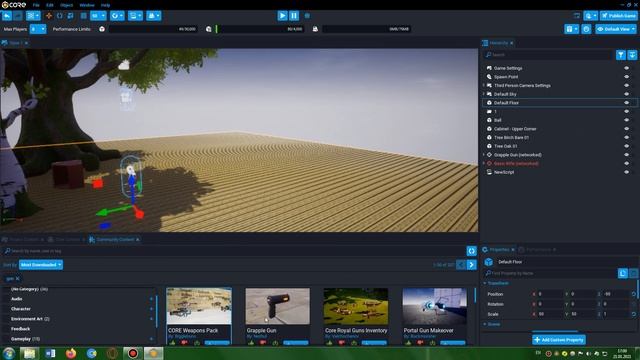
Task: Open the Sort By Most Downloaded dropdown
Action: [41, 265]
